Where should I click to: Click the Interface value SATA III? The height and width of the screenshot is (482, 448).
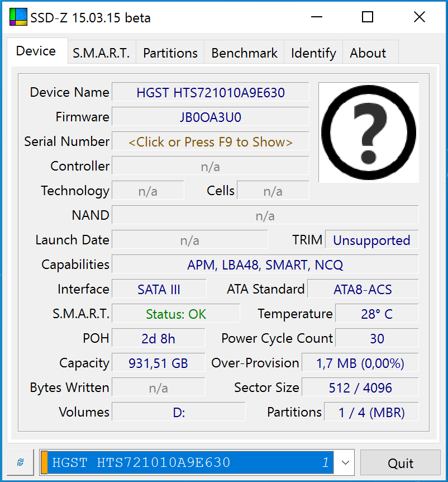(159, 289)
